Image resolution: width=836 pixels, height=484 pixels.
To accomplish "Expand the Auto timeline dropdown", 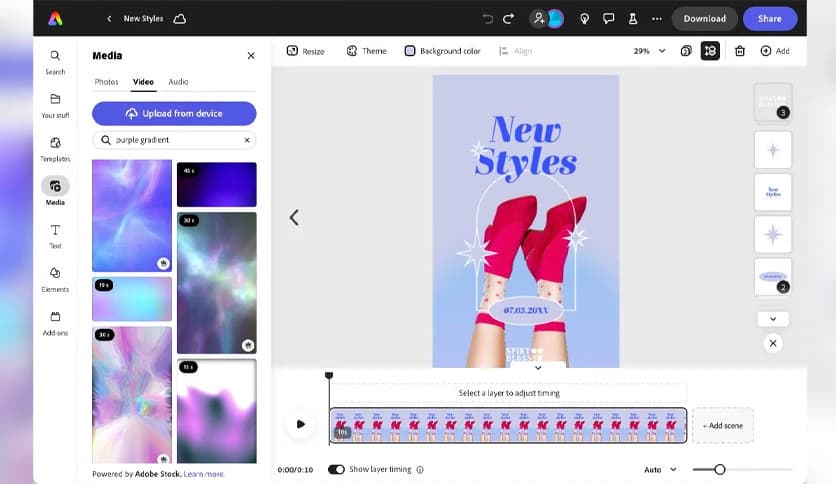I will [x=660, y=470].
